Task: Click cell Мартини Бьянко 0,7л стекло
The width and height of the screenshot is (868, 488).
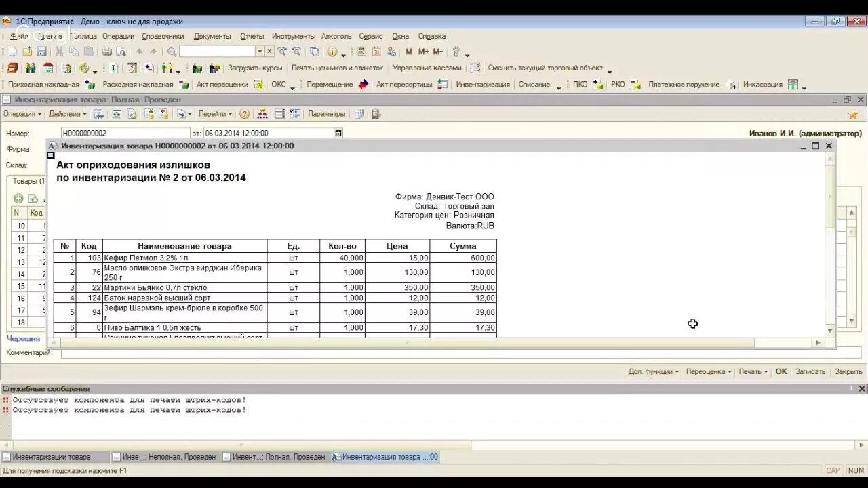Action: (184, 287)
